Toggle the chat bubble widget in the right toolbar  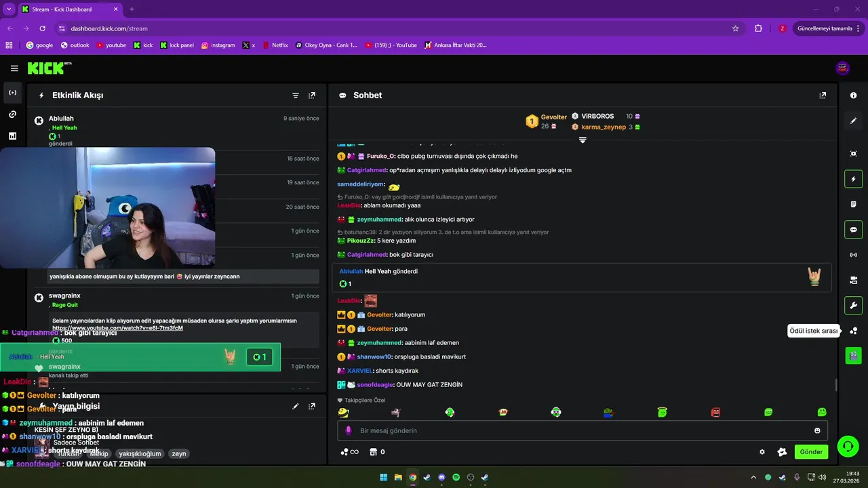pyautogui.click(x=853, y=230)
